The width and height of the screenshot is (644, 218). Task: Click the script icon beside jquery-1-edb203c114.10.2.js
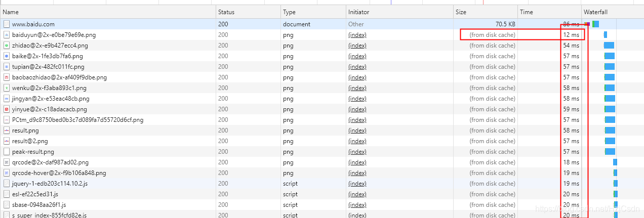point(7,184)
